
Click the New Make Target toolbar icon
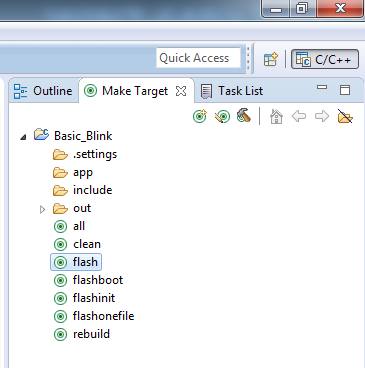(x=200, y=116)
